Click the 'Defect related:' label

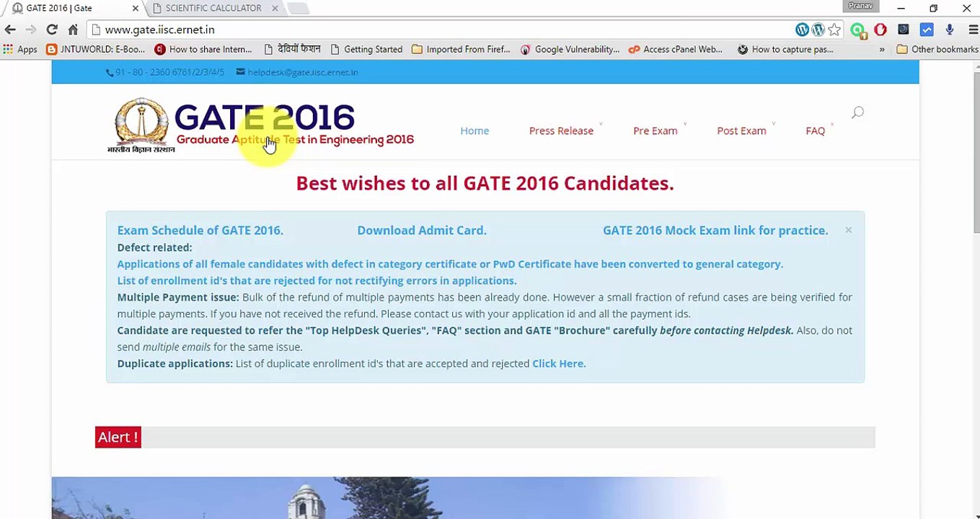(x=154, y=247)
